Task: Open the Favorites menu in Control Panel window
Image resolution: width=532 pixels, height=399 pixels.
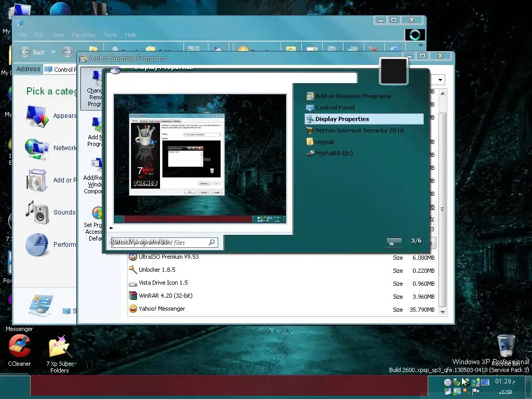Action: click(84, 35)
